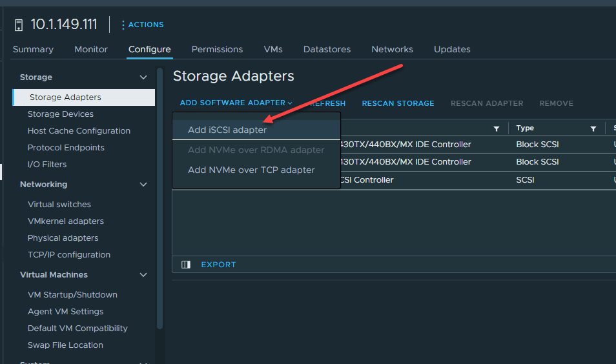Viewport: 616px width, 364px height.
Task: Click the Rescan Storage button
Action: coord(398,103)
